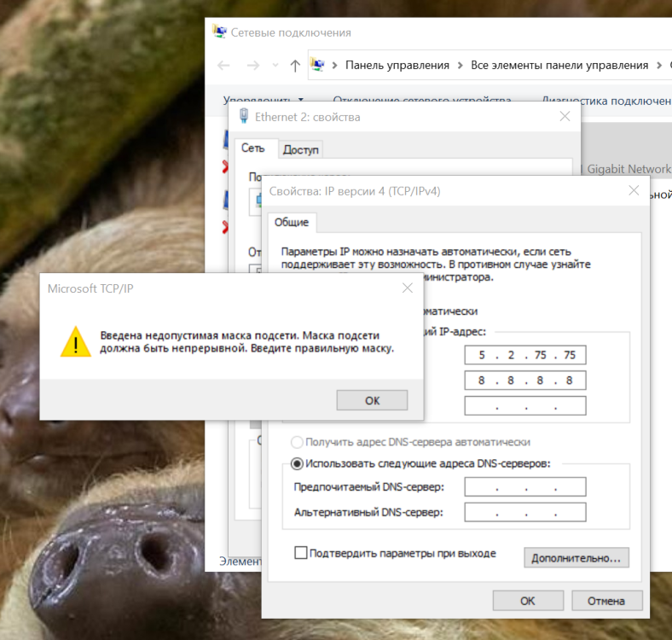The height and width of the screenshot is (640, 672).
Task: Close the IPv4 properties dialog
Action: click(634, 190)
